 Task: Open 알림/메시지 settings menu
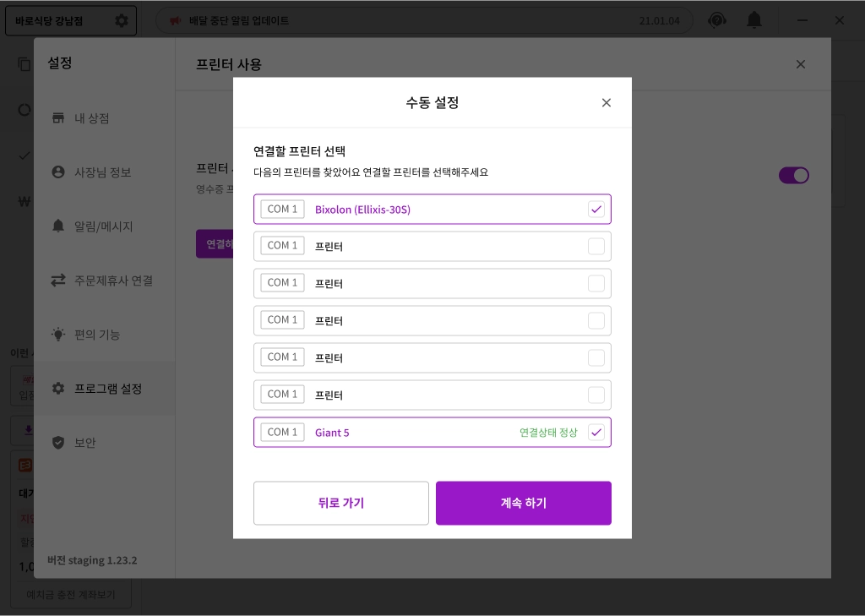(103, 226)
